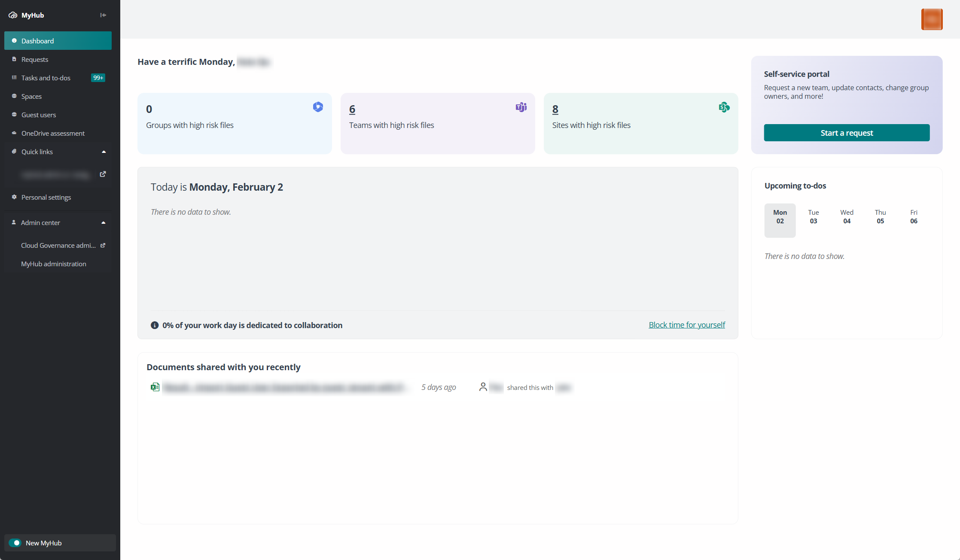The width and height of the screenshot is (960, 560).
Task: Click the MyHub cloud logo icon
Action: pyautogui.click(x=13, y=15)
